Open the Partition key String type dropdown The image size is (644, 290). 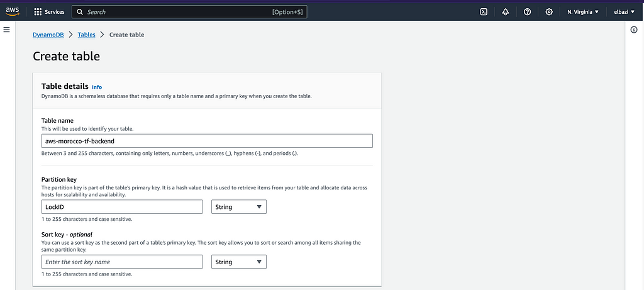(239, 206)
